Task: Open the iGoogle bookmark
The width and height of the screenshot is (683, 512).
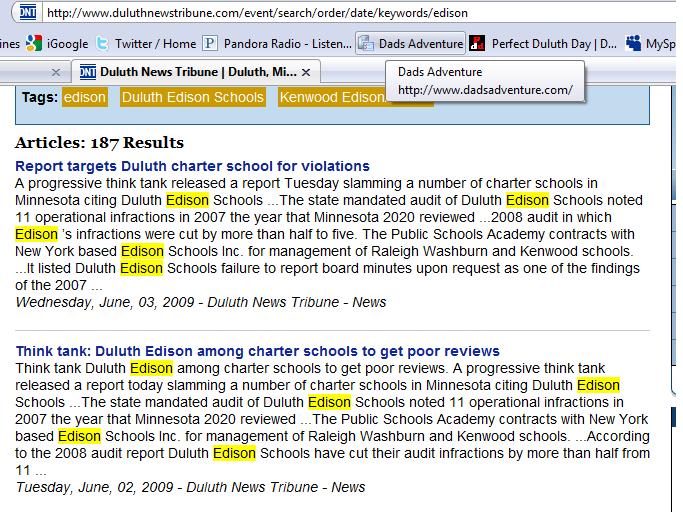Action: click(57, 44)
